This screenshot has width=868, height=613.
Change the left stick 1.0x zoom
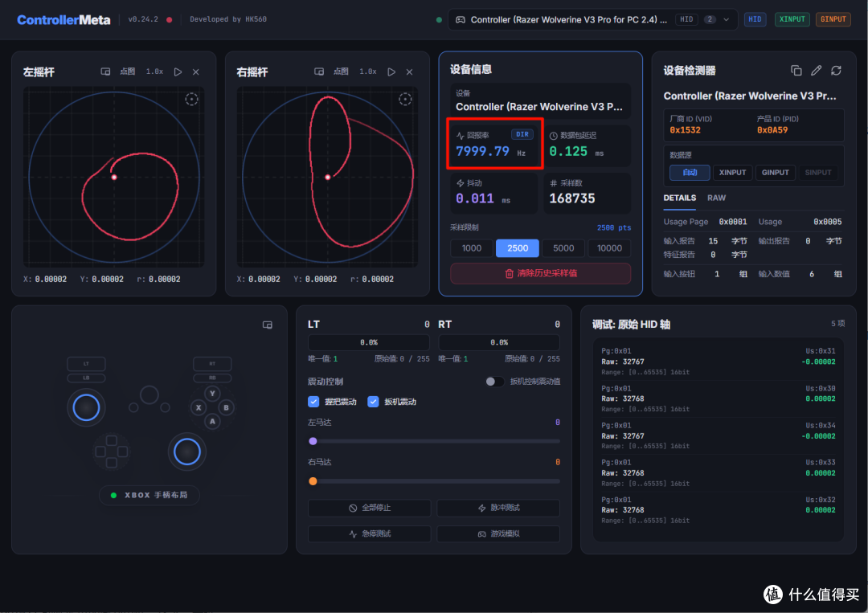pyautogui.click(x=154, y=72)
